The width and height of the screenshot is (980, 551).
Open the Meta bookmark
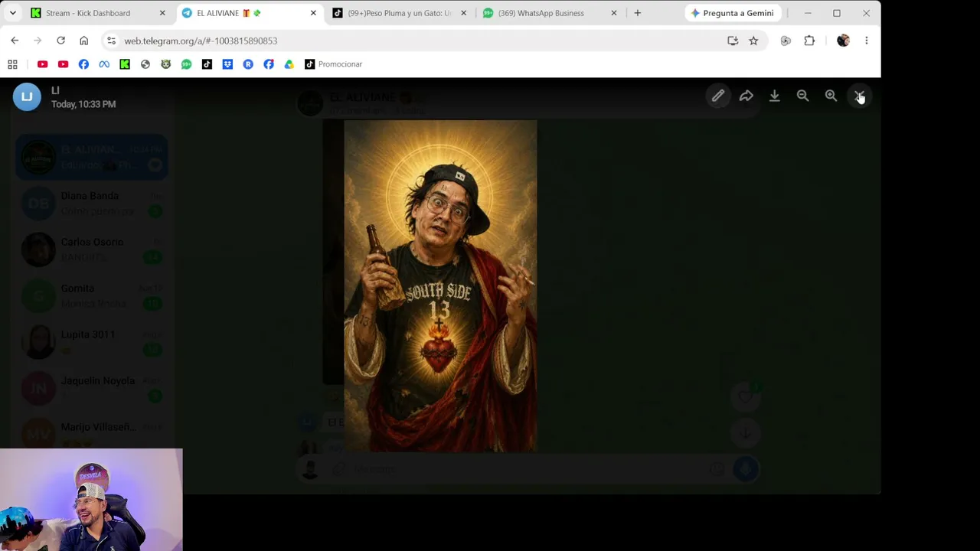point(104,64)
